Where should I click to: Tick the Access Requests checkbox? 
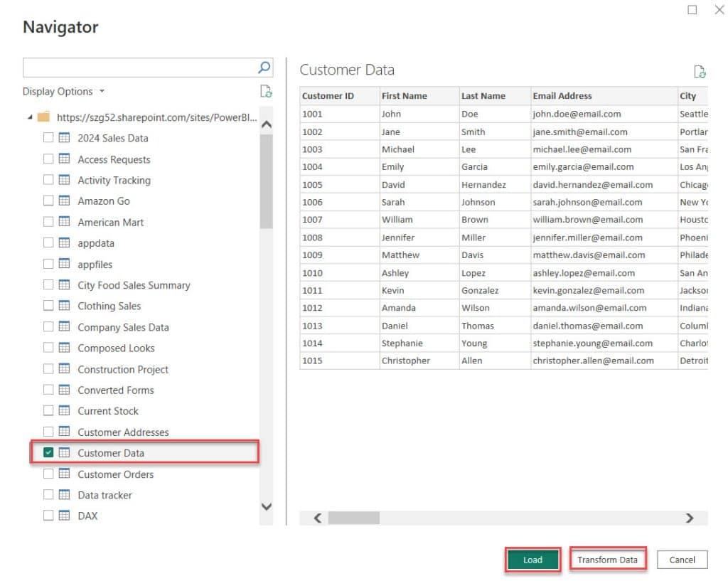pos(48,159)
